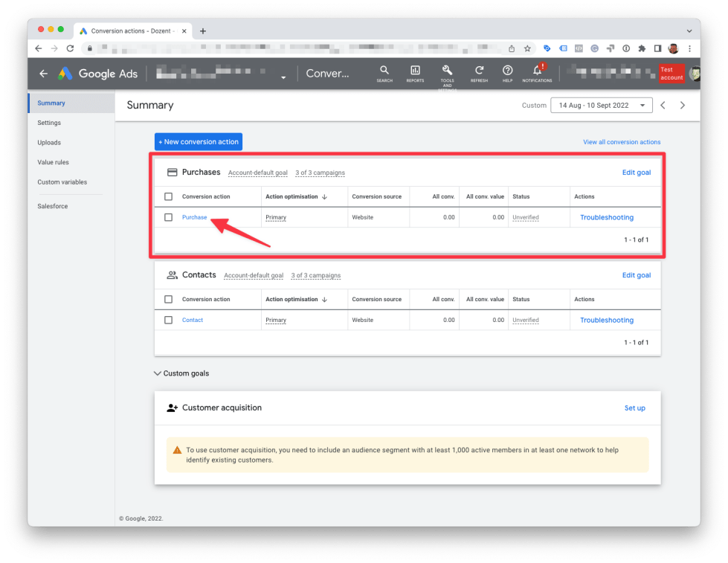Select all checkbox in Purchases table header
This screenshot has height=563, width=728.
click(x=168, y=196)
